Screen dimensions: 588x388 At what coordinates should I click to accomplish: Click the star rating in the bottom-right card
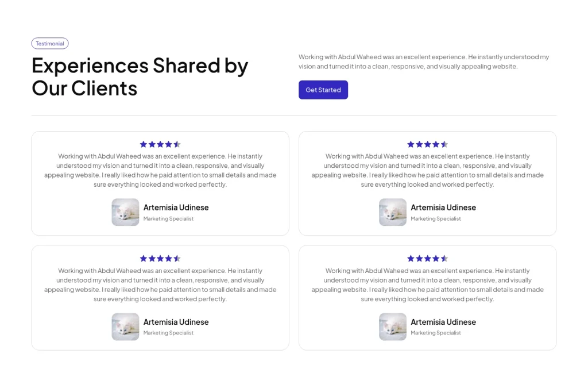(x=427, y=259)
